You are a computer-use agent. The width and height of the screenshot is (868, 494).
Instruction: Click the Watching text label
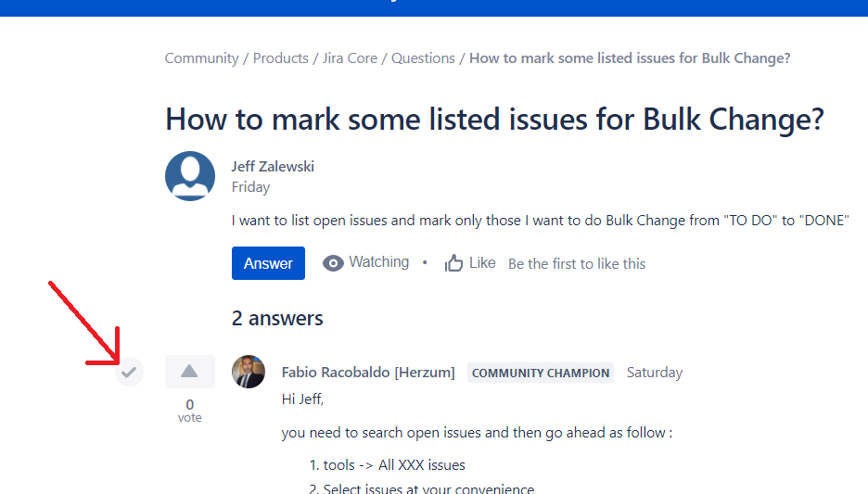378,261
